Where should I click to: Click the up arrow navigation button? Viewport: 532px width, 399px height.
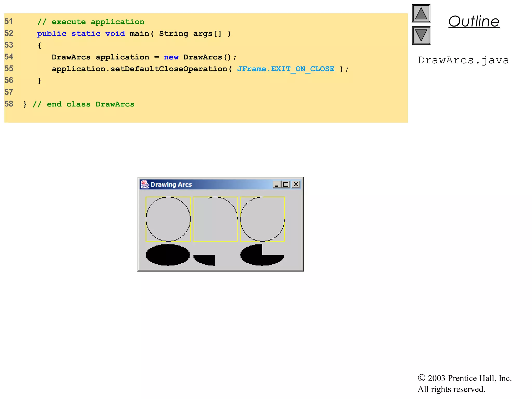[421, 14]
